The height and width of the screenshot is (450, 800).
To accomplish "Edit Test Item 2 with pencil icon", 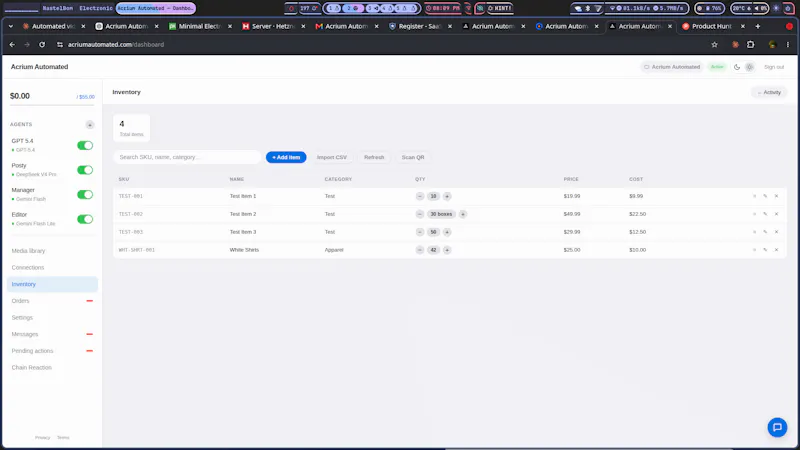I will point(765,214).
